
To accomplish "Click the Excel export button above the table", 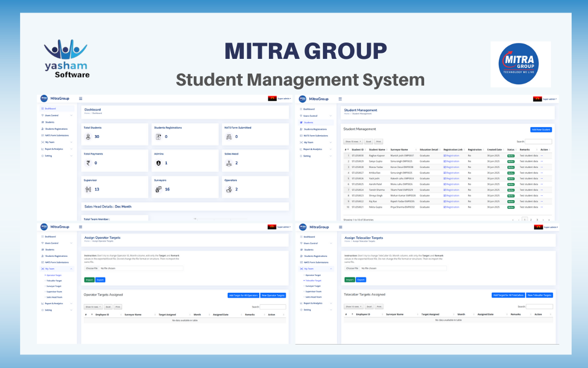I will (x=369, y=141).
